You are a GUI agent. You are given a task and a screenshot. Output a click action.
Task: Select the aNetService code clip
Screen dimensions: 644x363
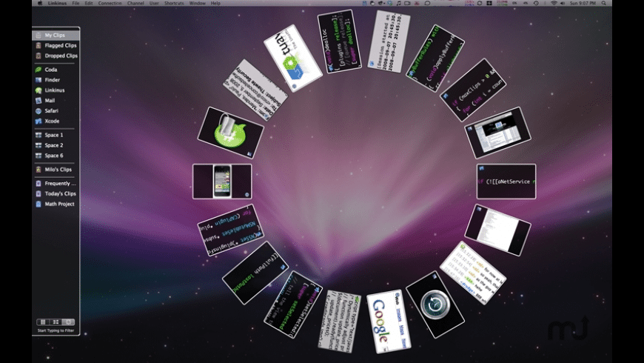coord(506,181)
